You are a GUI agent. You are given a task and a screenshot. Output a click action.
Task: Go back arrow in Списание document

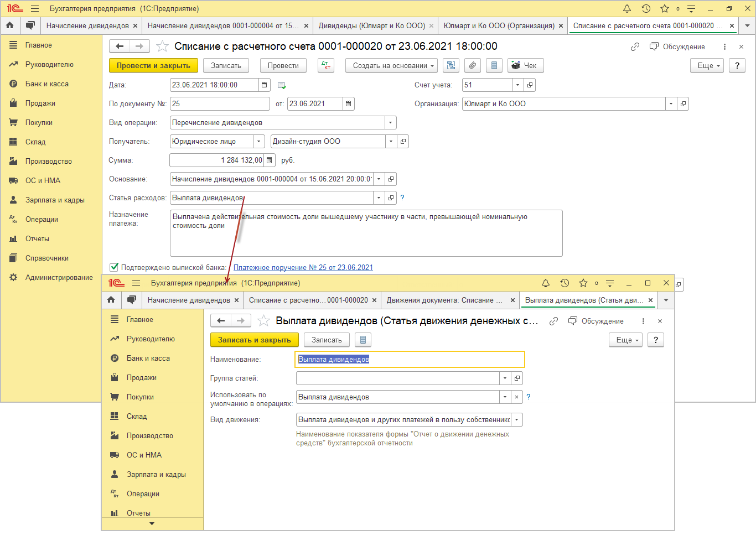[120, 46]
